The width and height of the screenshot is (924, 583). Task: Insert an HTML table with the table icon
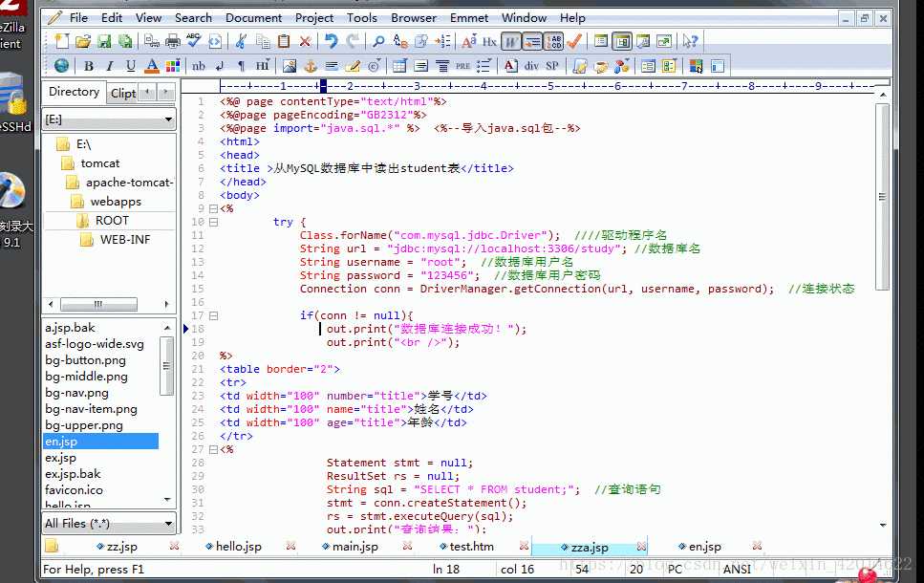pos(399,66)
